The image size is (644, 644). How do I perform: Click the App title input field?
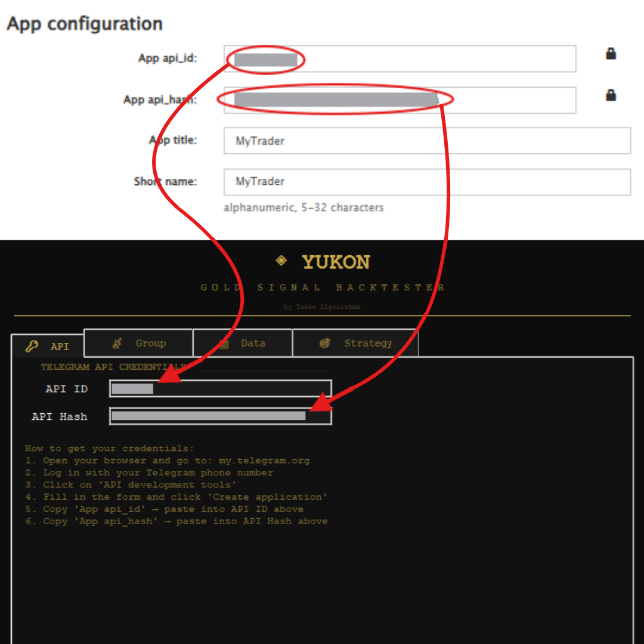pyautogui.click(x=427, y=141)
